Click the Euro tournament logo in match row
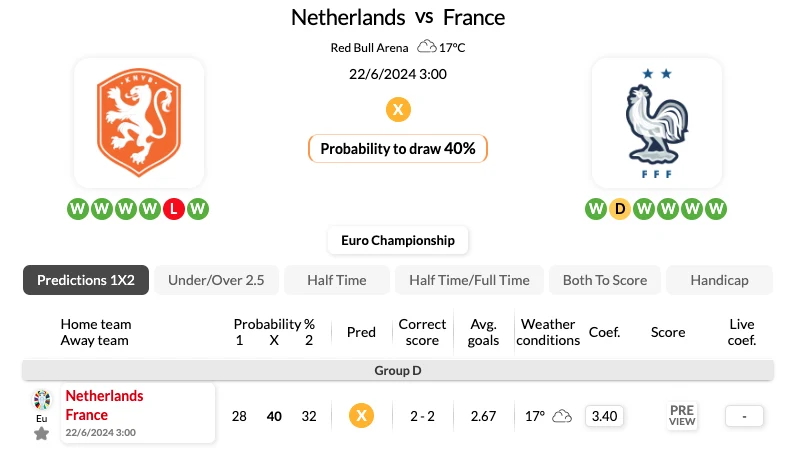Image resolution: width=800 pixels, height=450 pixels. pos(41,400)
